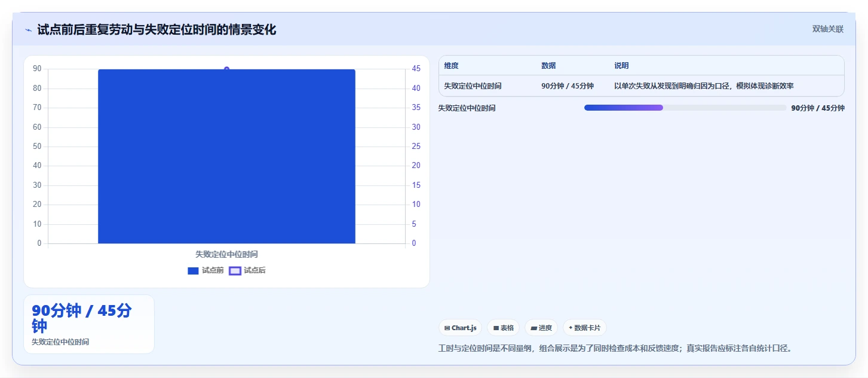Click the left axis value 90
Viewport: 868px width, 378px height.
click(x=37, y=69)
